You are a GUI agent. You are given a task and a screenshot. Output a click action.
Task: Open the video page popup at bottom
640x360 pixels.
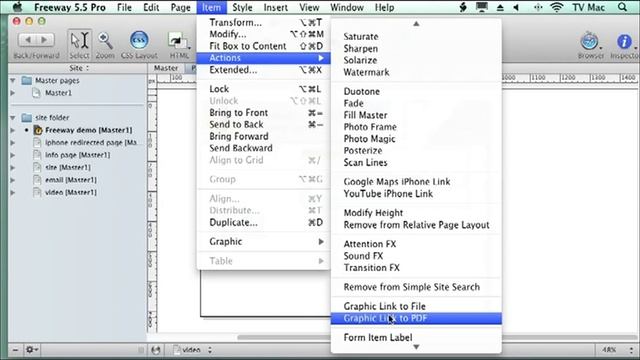[x=193, y=350]
